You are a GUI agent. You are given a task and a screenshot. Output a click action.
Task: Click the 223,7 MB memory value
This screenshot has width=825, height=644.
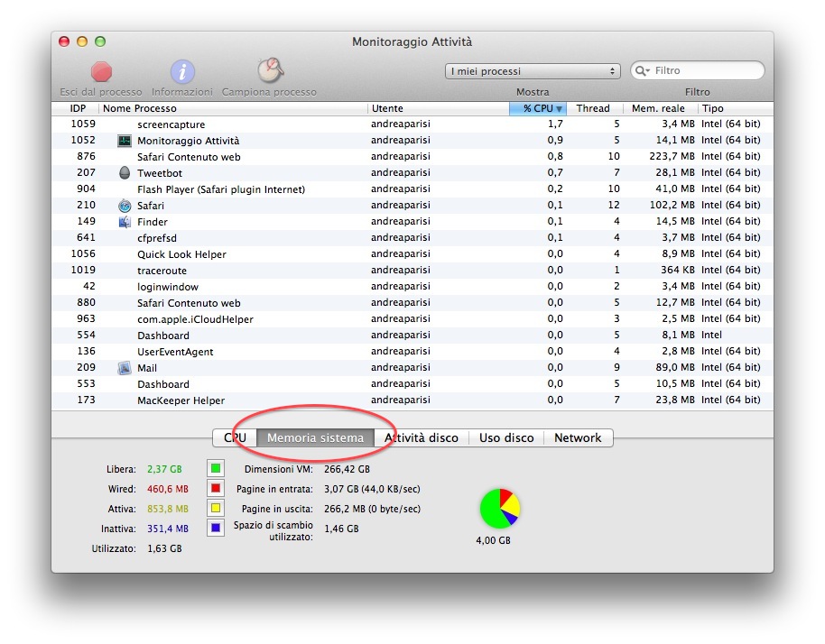(x=672, y=156)
